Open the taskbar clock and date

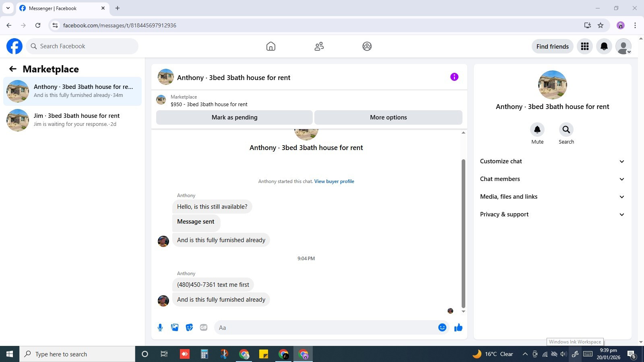tap(608, 354)
